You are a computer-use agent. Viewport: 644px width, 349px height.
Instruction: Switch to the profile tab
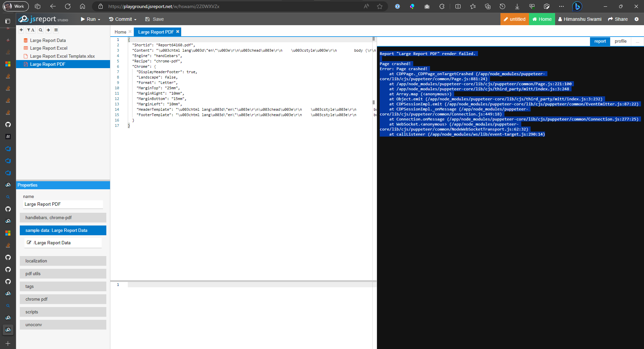(x=621, y=41)
